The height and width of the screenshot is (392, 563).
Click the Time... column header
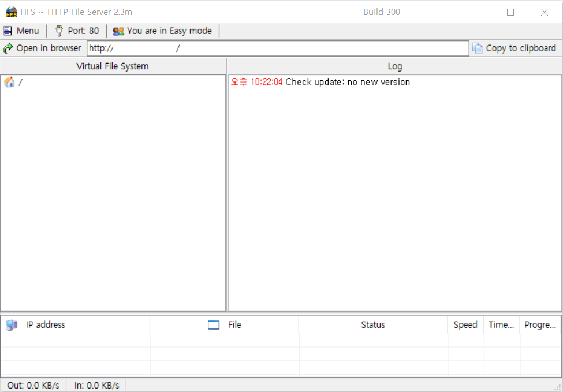click(x=502, y=325)
